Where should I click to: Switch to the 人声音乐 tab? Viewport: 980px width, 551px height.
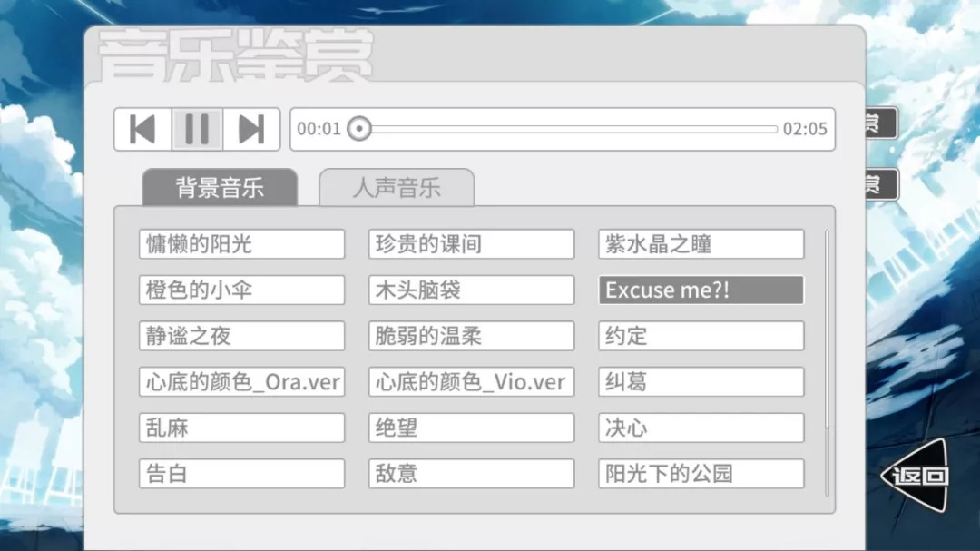397,187
